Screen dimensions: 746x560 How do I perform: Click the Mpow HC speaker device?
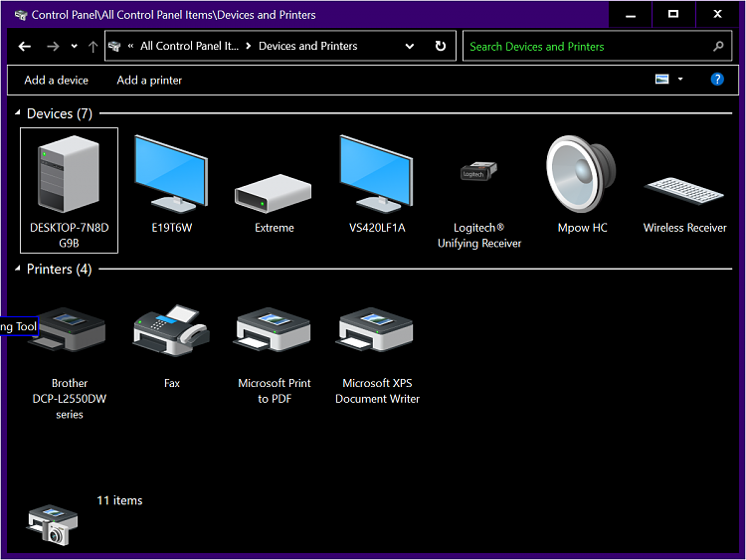[x=581, y=174]
